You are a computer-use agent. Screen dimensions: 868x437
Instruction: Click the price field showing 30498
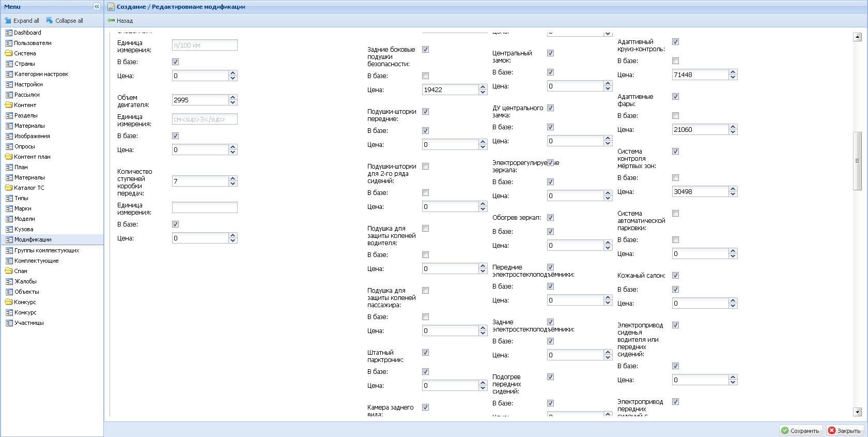click(x=701, y=192)
